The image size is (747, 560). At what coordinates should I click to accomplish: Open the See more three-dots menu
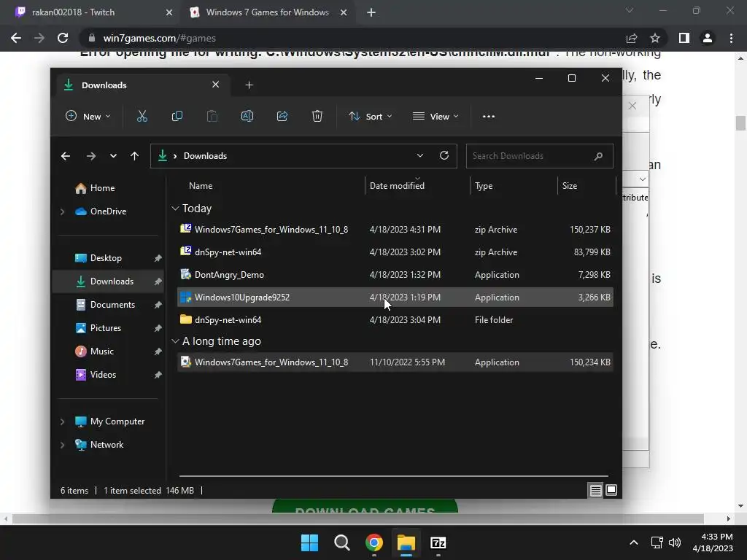pyautogui.click(x=488, y=116)
